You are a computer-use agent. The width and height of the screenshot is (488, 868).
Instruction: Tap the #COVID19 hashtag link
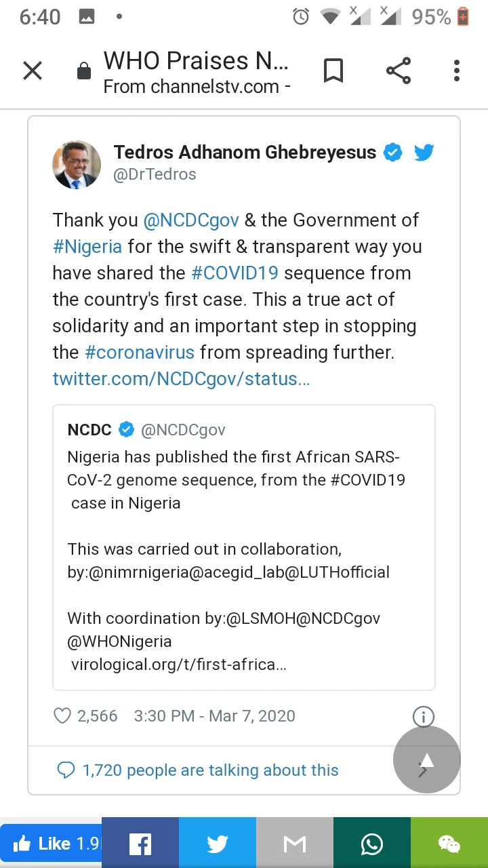pyautogui.click(x=235, y=273)
